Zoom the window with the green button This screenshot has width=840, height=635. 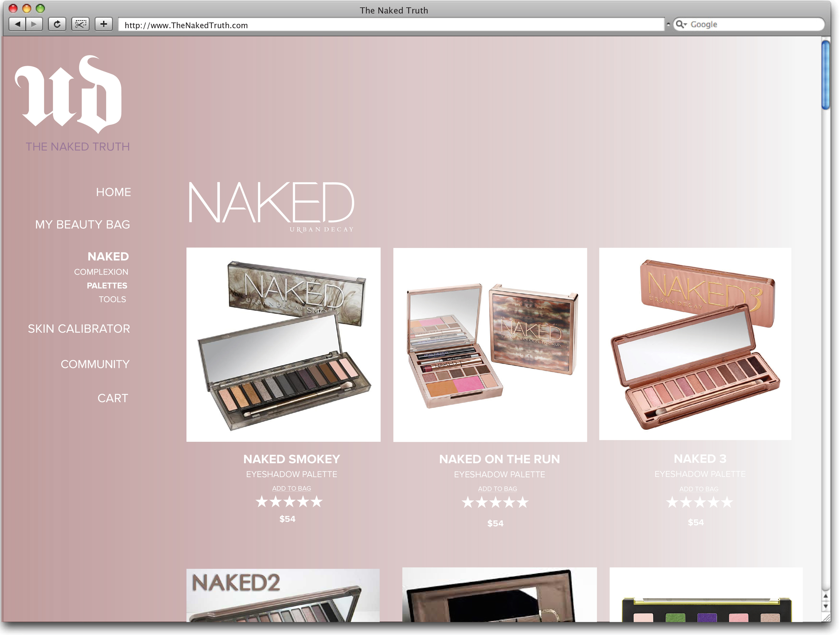point(40,8)
